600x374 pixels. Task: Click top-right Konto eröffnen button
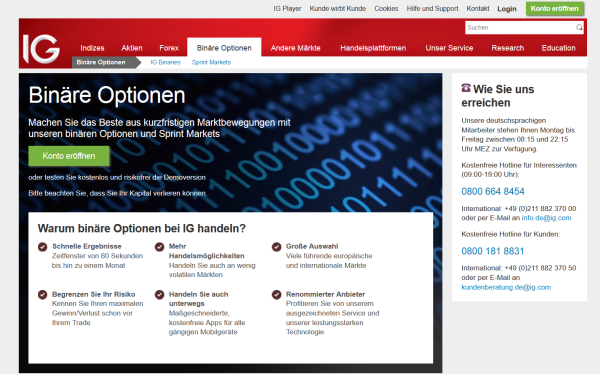(554, 8)
